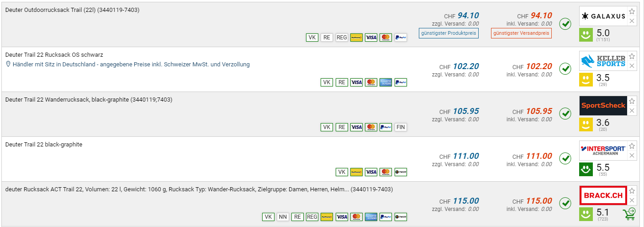Click the PayPal icon in the Galaxus row
Image resolution: width=644 pixels, height=227 pixels.
[401, 38]
